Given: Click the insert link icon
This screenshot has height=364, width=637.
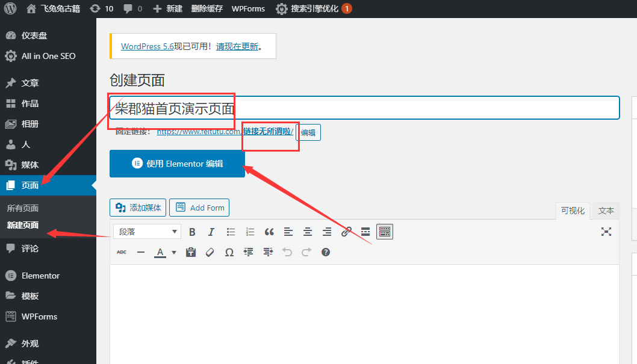Looking at the screenshot, I should pos(346,232).
